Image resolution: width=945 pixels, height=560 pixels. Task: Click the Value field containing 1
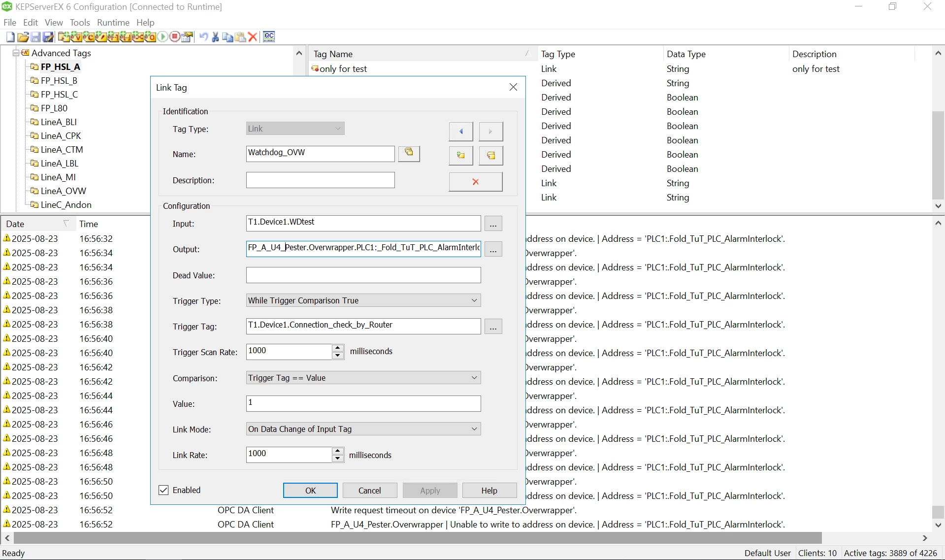(x=363, y=403)
